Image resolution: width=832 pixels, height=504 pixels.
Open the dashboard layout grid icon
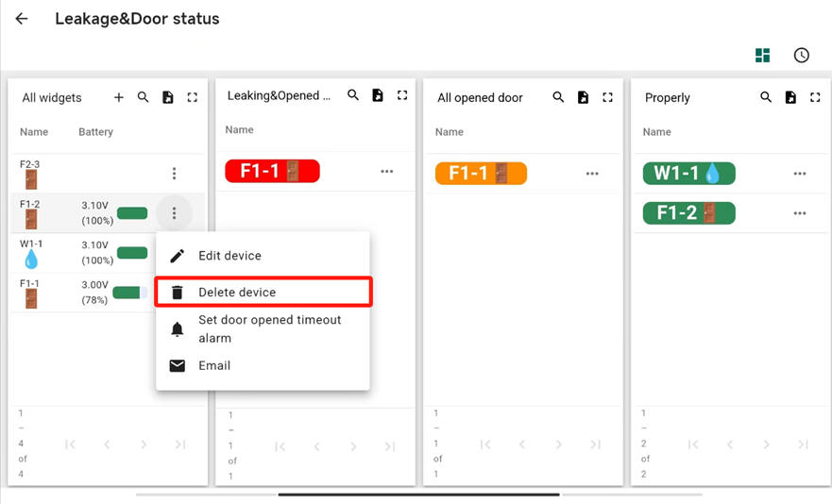(x=763, y=56)
